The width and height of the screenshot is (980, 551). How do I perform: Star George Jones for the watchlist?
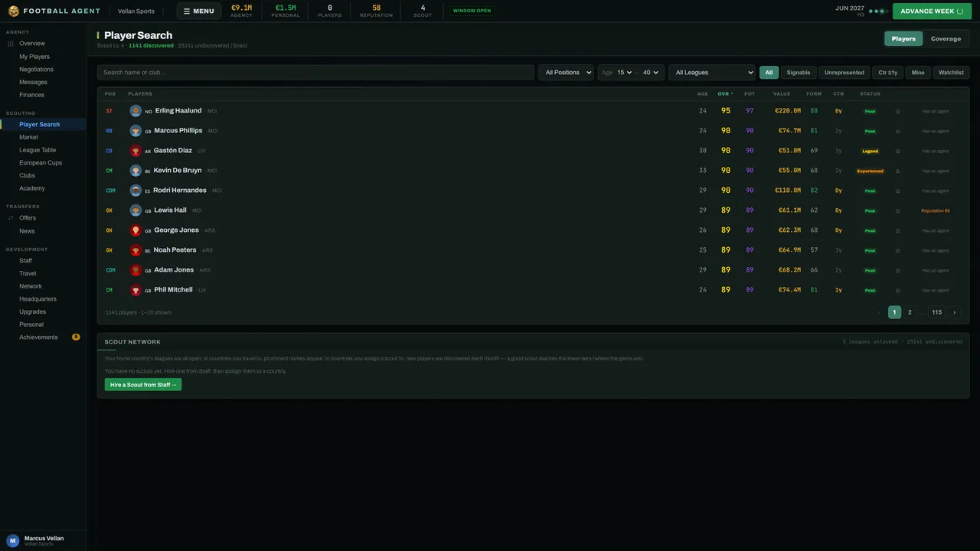click(898, 230)
